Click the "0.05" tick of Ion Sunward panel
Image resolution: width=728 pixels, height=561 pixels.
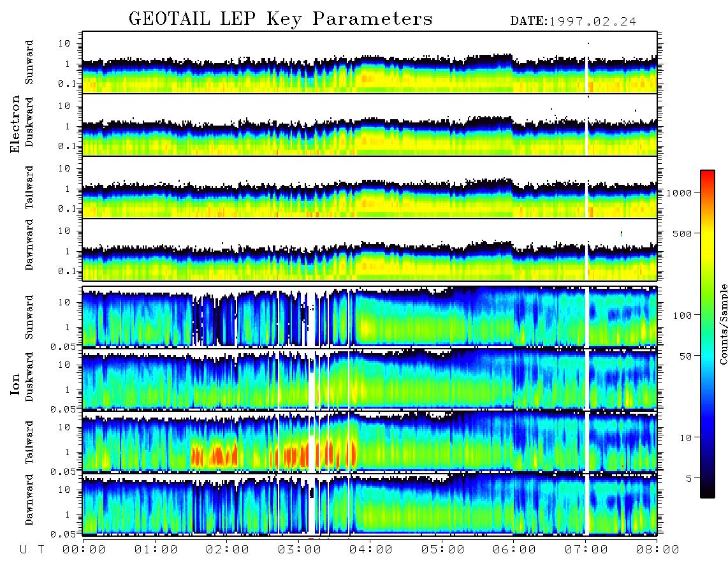tap(62, 347)
